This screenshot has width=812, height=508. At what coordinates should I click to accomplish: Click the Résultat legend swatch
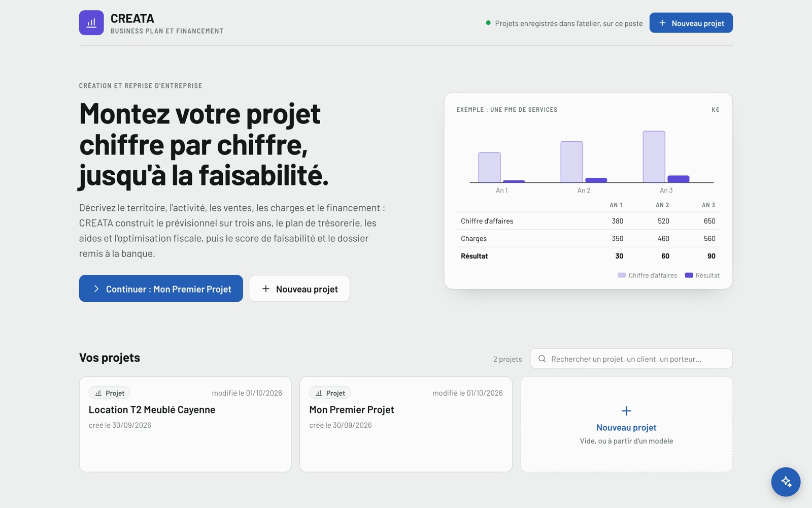point(689,275)
